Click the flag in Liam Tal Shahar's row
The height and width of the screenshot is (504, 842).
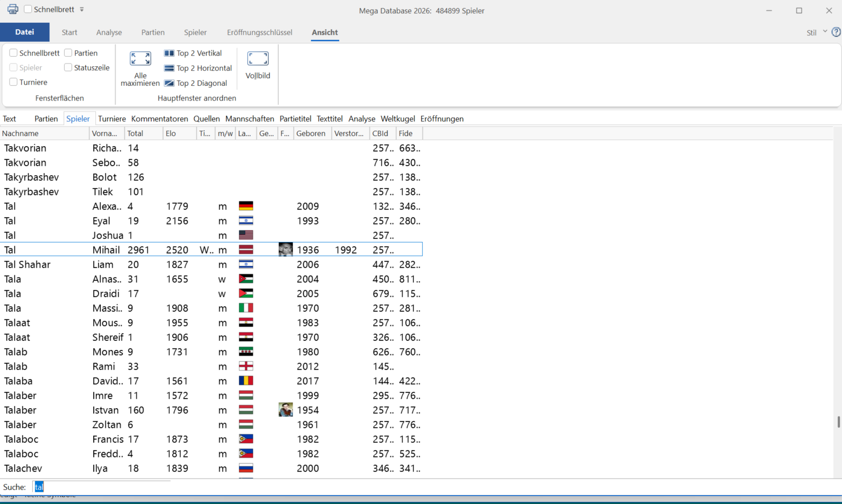246,264
